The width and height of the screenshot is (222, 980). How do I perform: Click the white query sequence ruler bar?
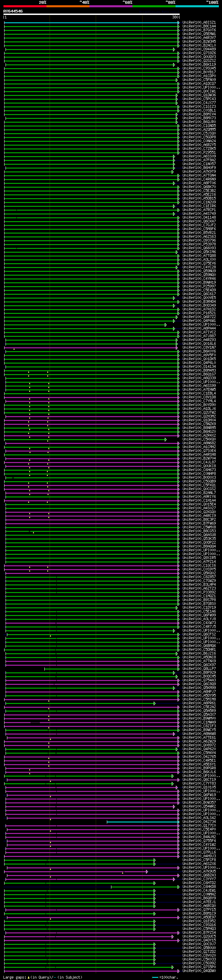92,15
